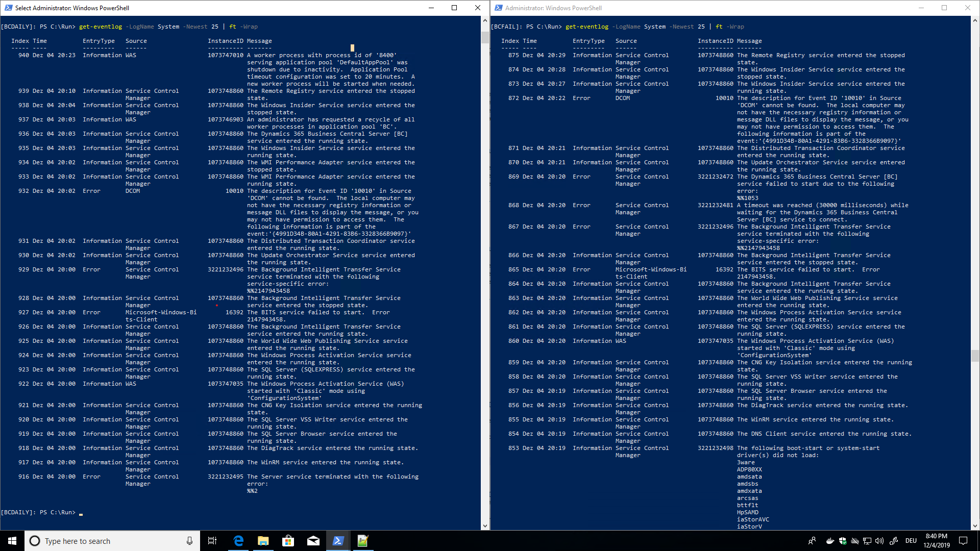Click index 860 WAS source in right window
The width and height of the screenshot is (980, 551).
point(621,341)
